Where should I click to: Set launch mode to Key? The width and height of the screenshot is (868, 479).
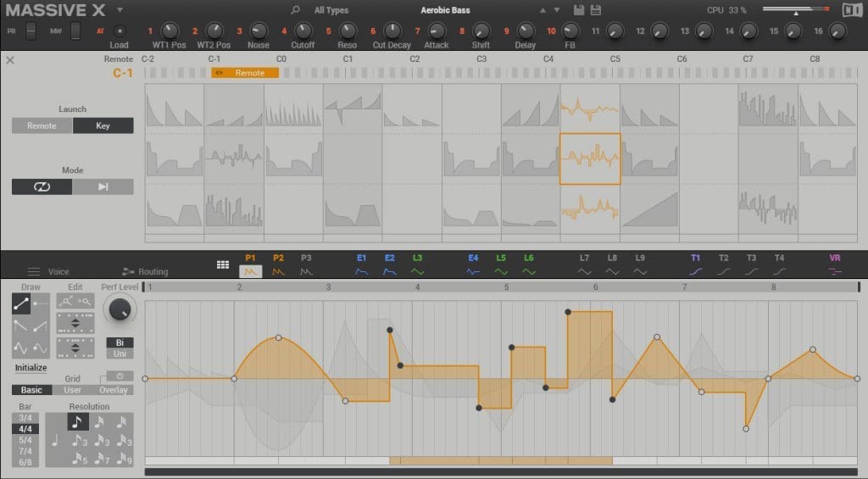[x=103, y=125]
